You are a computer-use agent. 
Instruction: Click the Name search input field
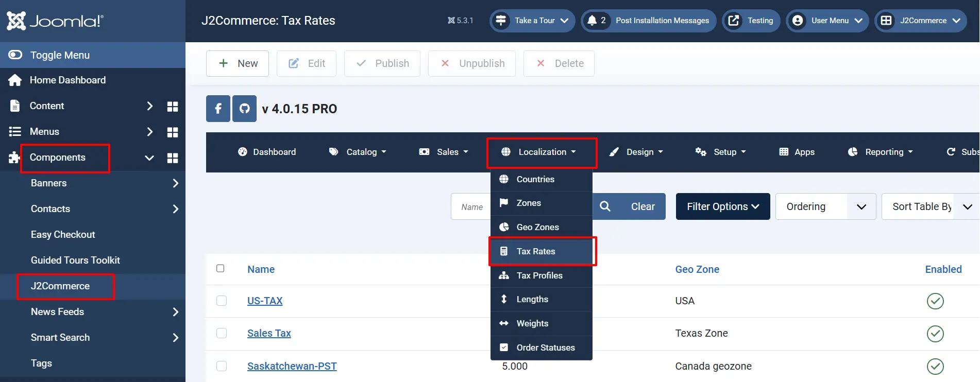471,206
